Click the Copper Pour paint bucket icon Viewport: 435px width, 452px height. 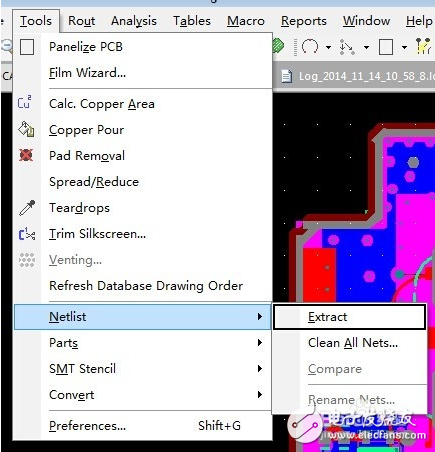pyautogui.click(x=26, y=129)
